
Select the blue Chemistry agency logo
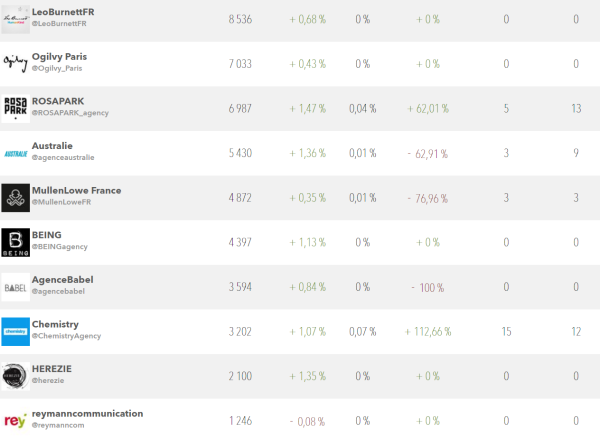click(16, 331)
